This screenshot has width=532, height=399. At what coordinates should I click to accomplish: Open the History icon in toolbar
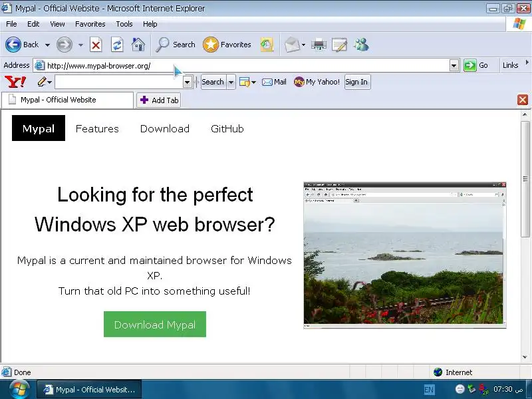point(267,45)
